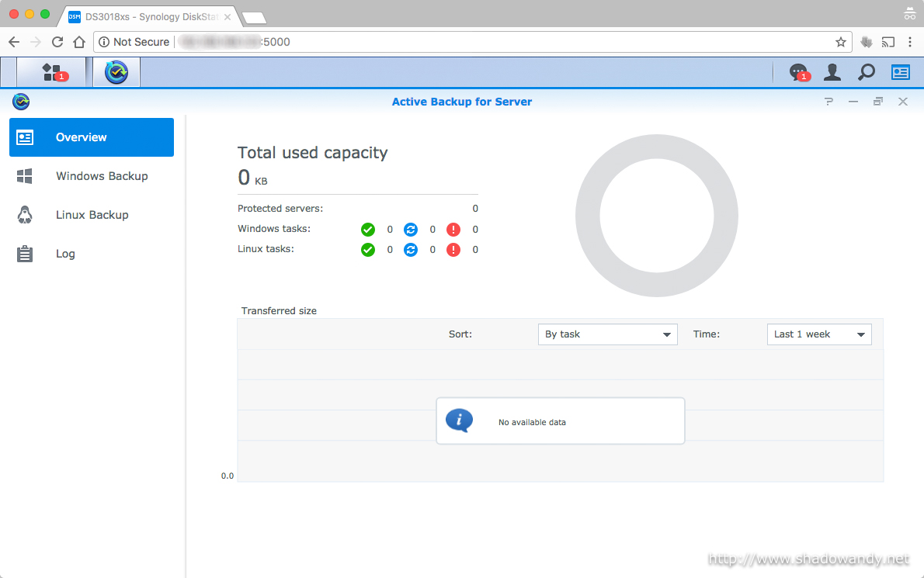The width and height of the screenshot is (924, 578).
Task: Click the Windows logo sidebar icon
Action: pyautogui.click(x=25, y=176)
